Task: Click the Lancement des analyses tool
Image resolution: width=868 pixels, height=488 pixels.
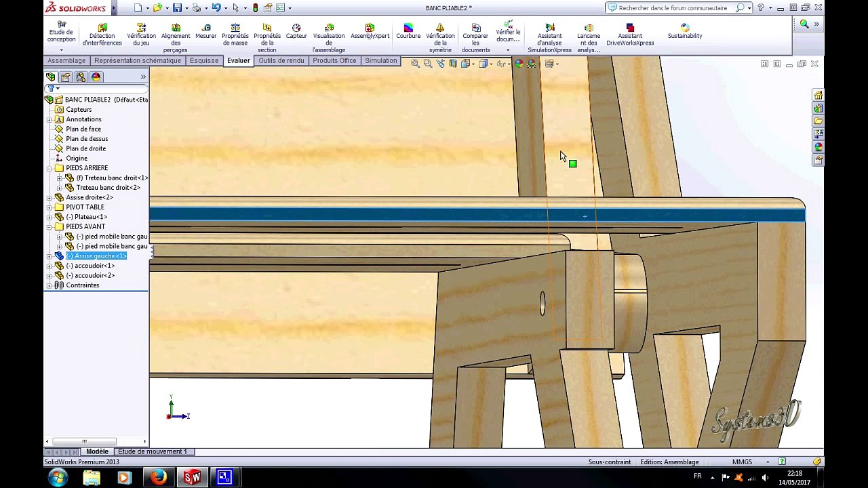Action: (589, 39)
